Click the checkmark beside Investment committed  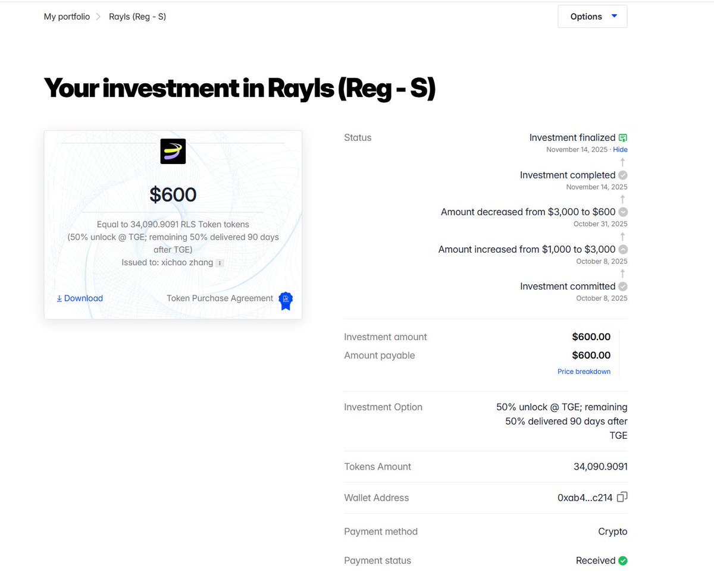[623, 287]
